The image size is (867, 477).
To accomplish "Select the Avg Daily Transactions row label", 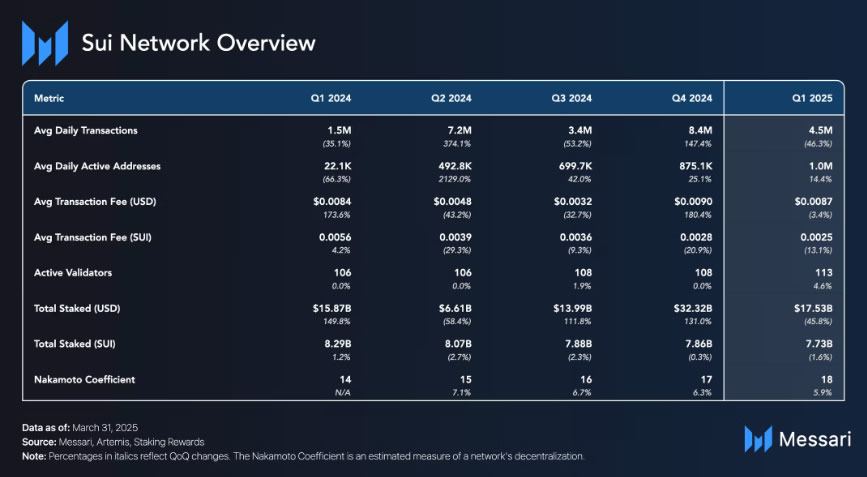I will pyautogui.click(x=86, y=130).
